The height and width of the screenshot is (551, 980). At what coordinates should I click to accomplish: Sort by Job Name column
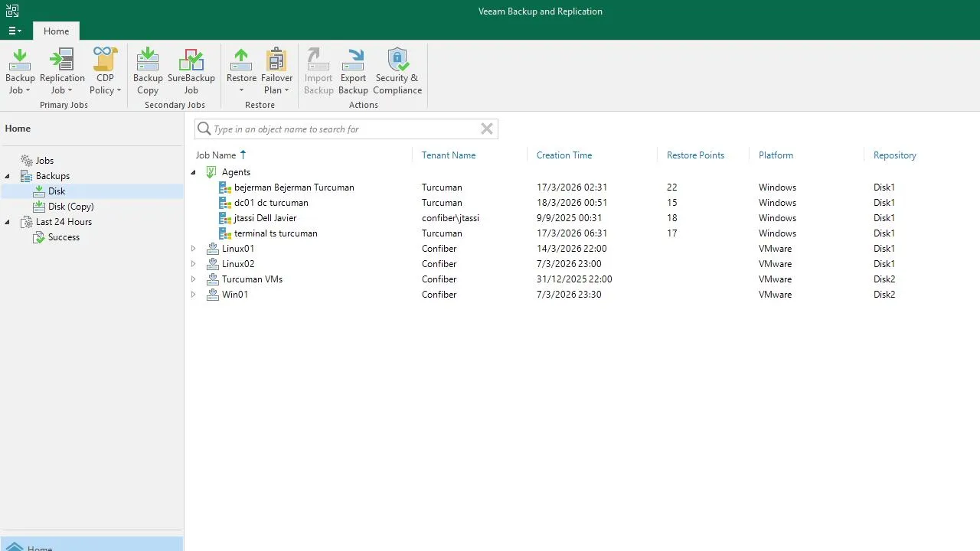(x=216, y=155)
